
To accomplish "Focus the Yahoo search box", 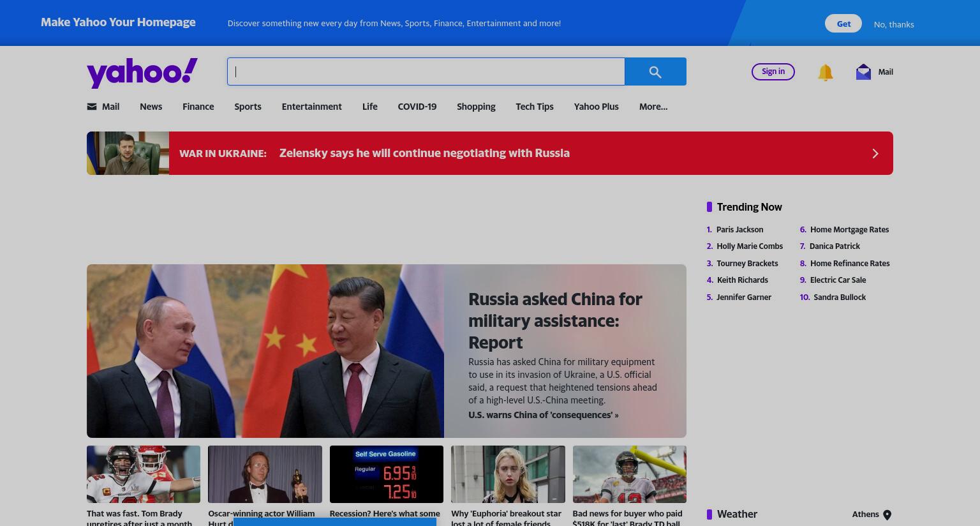I will (x=426, y=71).
